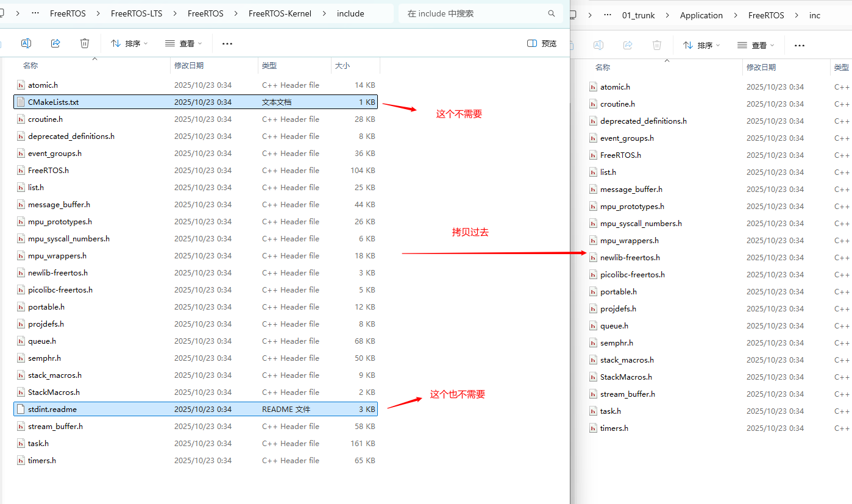Image resolution: width=852 pixels, height=504 pixels.
Task: Expand chevron after FreeRTOS-LTS in breadcrumb
Action: point(175,13)
